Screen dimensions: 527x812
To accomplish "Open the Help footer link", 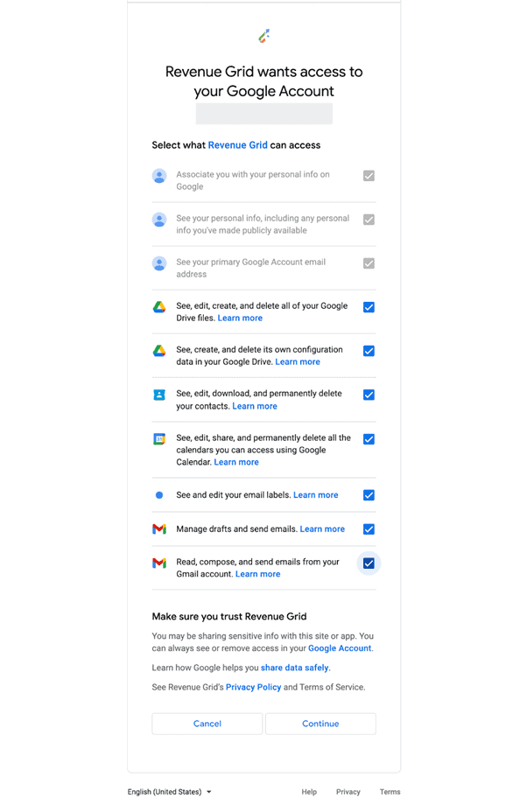I will (309, 792).
